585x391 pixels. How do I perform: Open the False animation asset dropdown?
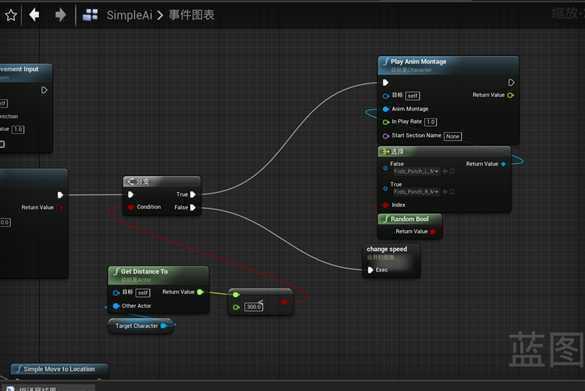[x=417, y=171]
